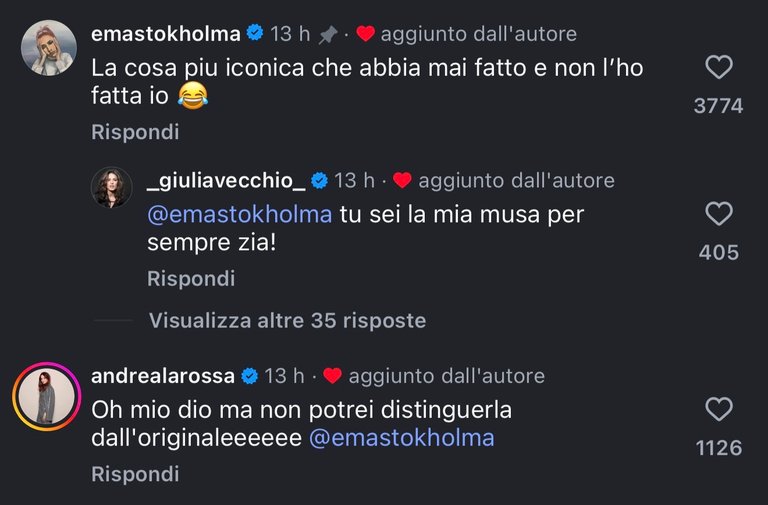Open the emastokholma username link

[166, 34]
